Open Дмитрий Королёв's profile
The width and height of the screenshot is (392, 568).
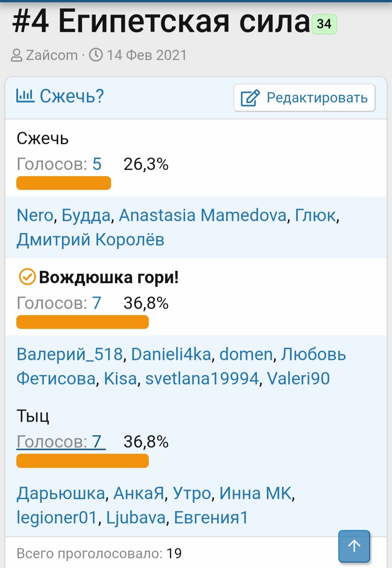[x=90, y=240]
